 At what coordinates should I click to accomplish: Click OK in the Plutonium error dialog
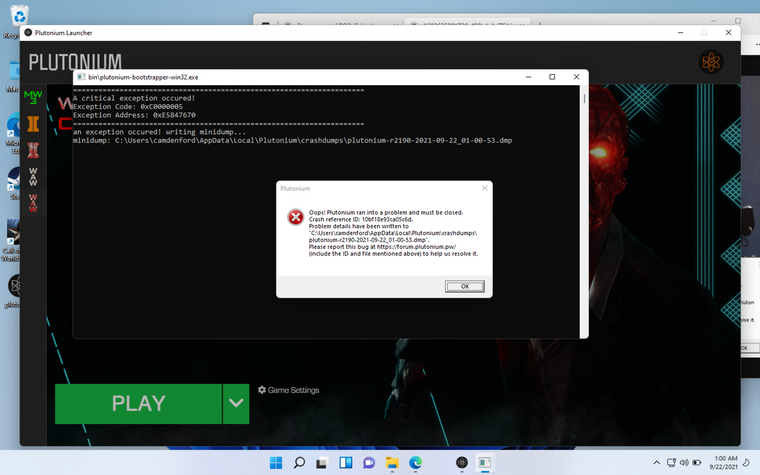(464, 286)
